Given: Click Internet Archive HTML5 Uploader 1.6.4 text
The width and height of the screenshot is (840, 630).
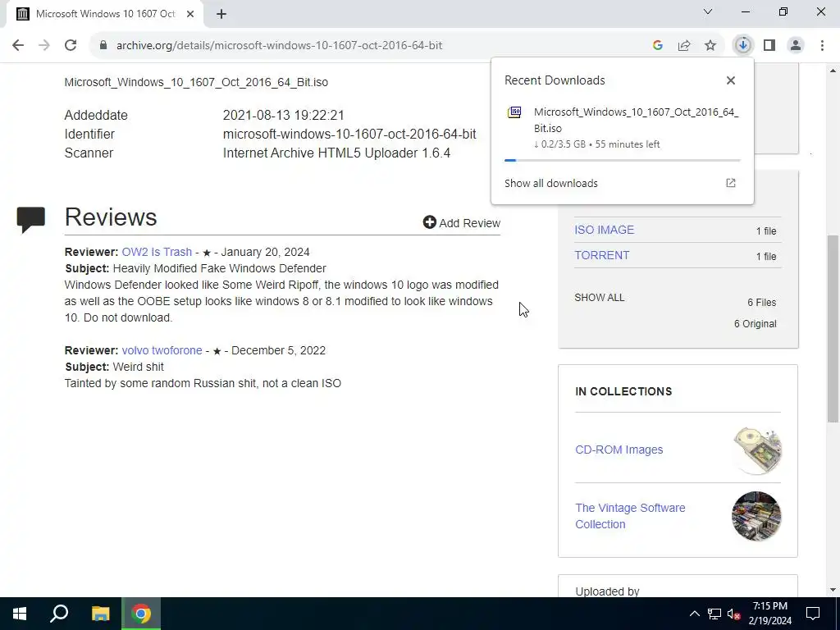Looking at the screenshot, I should click(336, 153).
